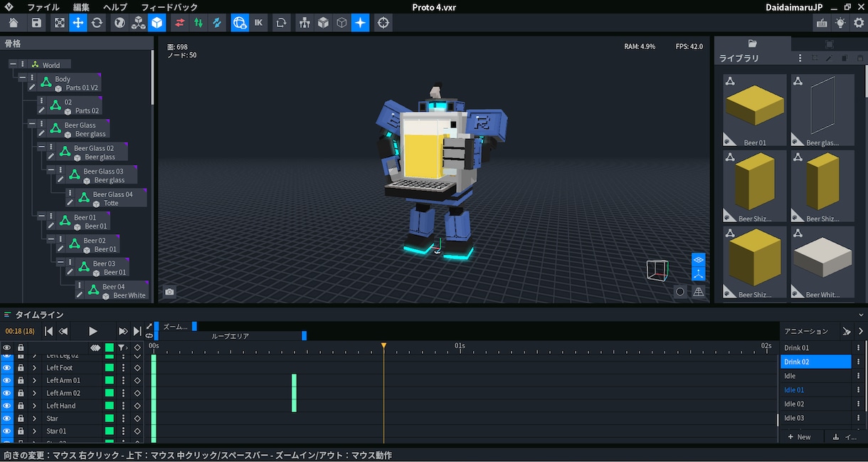Click the lightbulb tips icon

840,23
